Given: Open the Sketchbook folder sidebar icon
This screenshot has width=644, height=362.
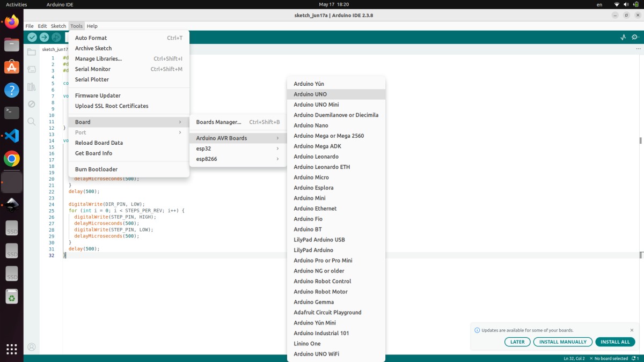Looking at the screenshot, I should [x=32, y=52].
